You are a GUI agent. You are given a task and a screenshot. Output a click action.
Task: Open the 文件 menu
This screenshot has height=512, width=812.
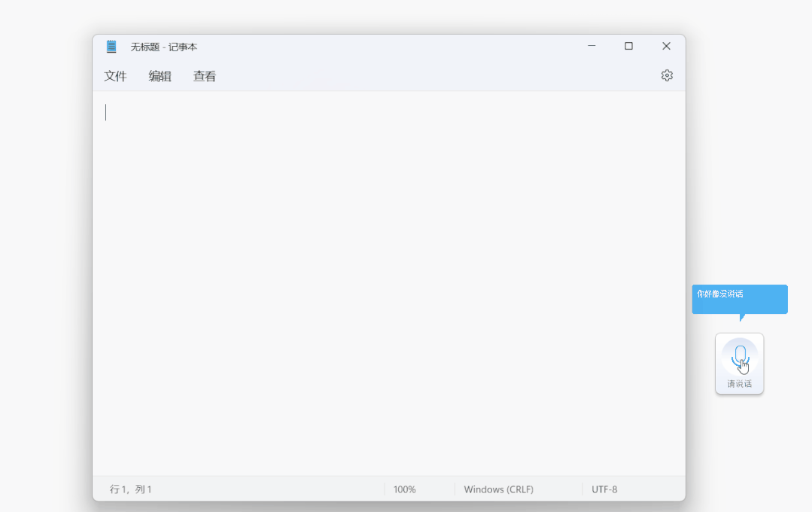115,76
